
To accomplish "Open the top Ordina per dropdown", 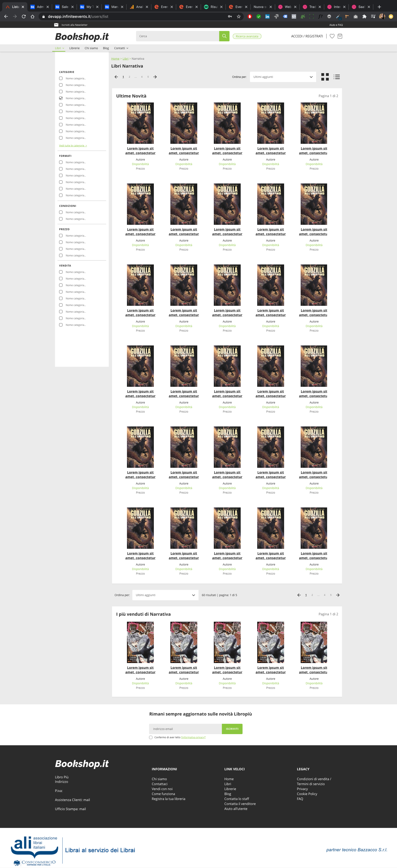I will pos(283,77).
